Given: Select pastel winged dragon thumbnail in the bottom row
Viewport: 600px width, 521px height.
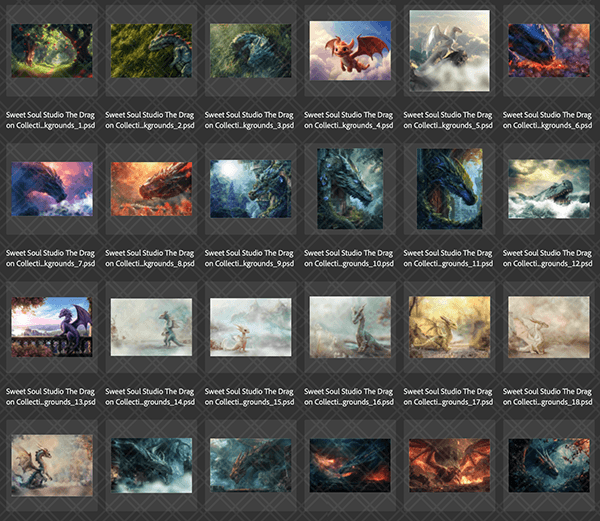Looking at the screenshot, I should tap(52, 466).
